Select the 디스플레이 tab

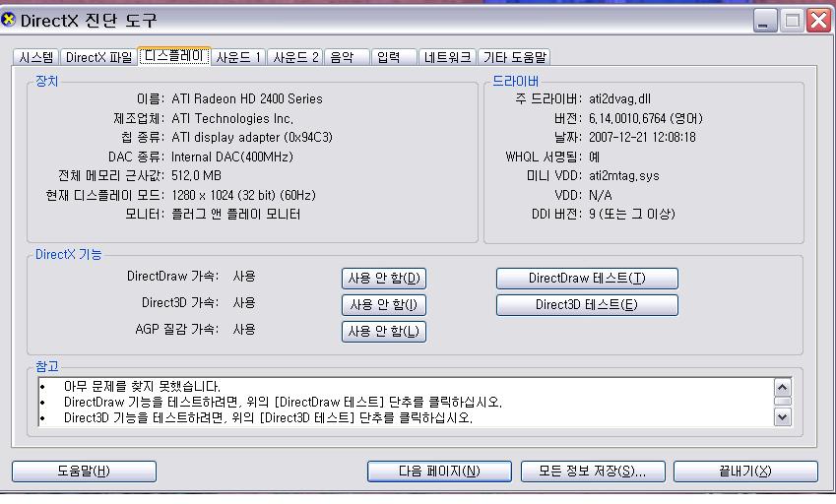click(x=174, y=55)
